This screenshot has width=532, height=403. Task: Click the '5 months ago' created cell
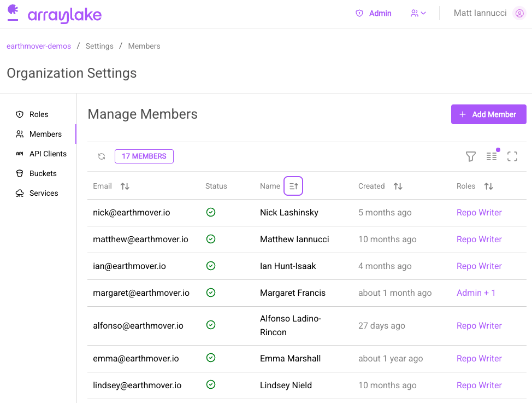coord(385,212)
